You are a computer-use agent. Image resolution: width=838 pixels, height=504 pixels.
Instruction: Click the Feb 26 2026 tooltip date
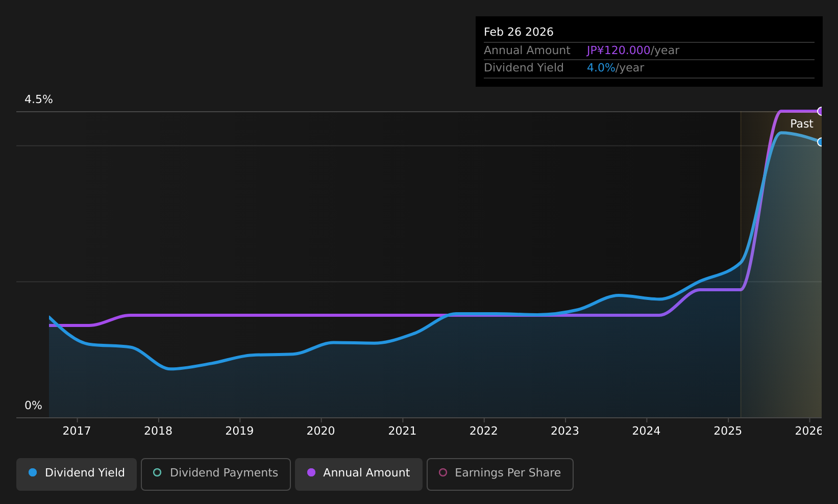point(519,32)
